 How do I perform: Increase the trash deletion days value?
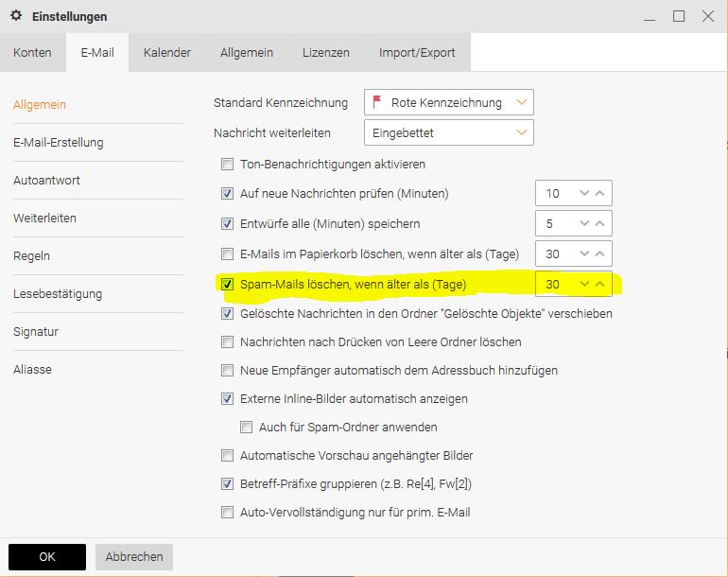(x=599, y=254)
